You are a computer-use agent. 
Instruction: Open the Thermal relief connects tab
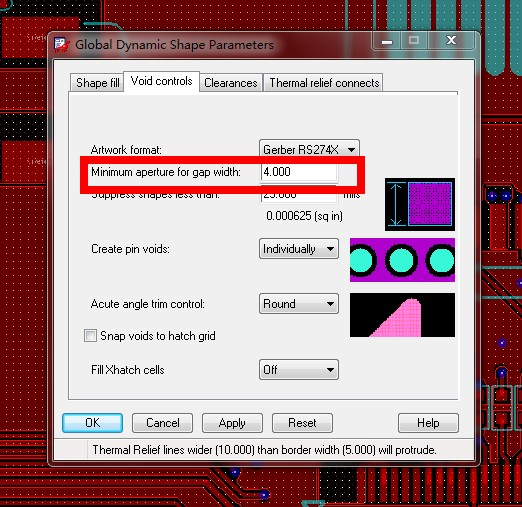(x=324, y=83)
